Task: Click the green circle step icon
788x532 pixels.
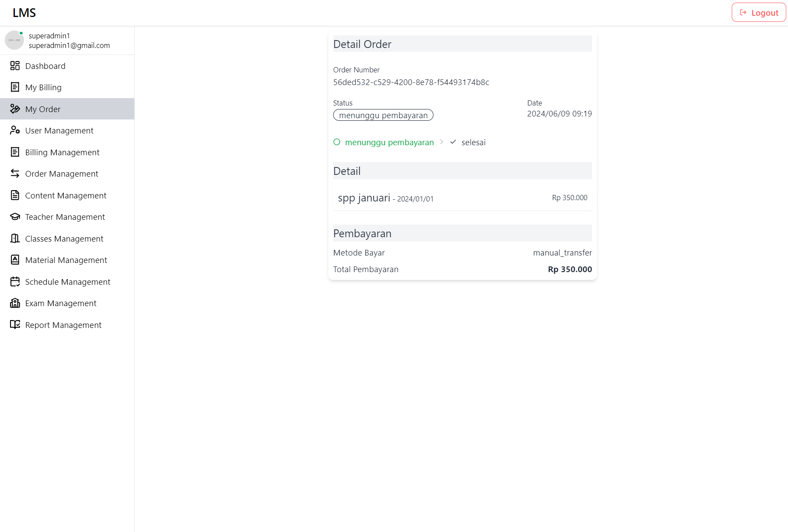Action: 337,142
